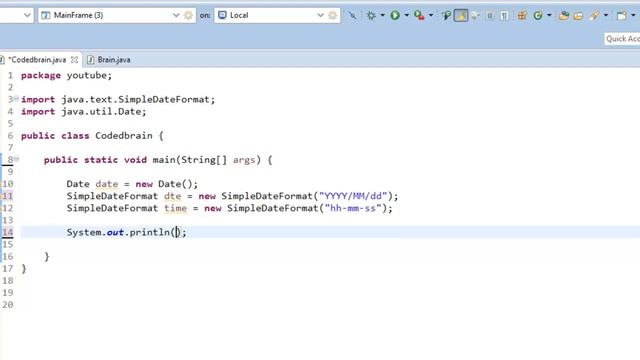Expand the Search dropdown arrow
The height and width of the screenshot is (360, 640).
(606, 16)
